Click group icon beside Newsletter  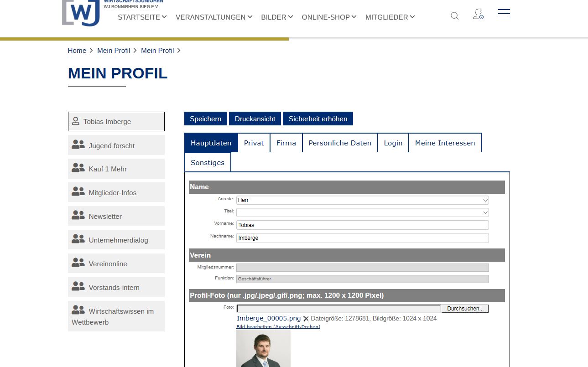pyautogui.click(x=78, y=216)
